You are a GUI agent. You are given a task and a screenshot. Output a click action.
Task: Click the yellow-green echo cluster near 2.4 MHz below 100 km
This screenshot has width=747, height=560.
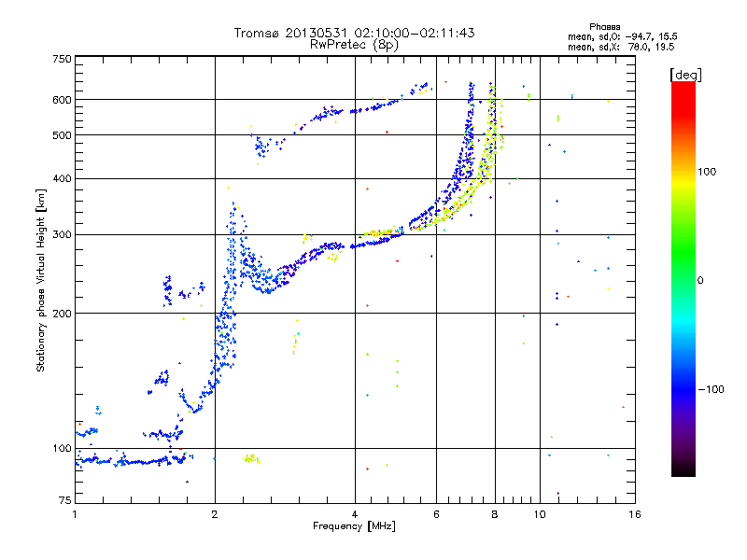(251, 459)
